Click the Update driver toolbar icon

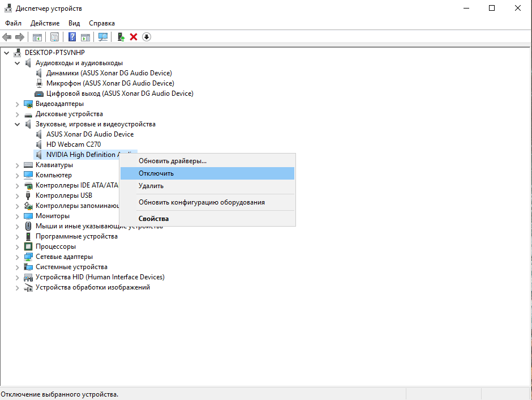point(121,37)
